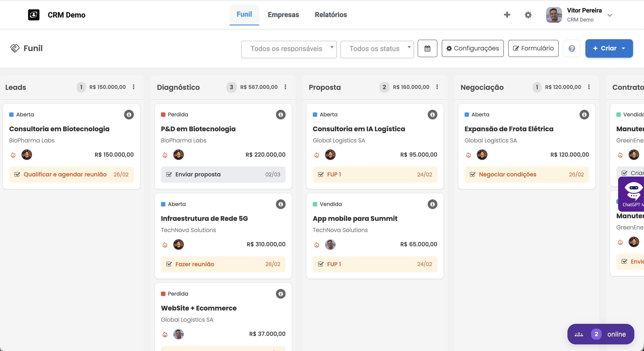Click flame icon on Consultoria em Biotecnologia card
Viewport: 644px width, 351px height.
tap(13, 155)
